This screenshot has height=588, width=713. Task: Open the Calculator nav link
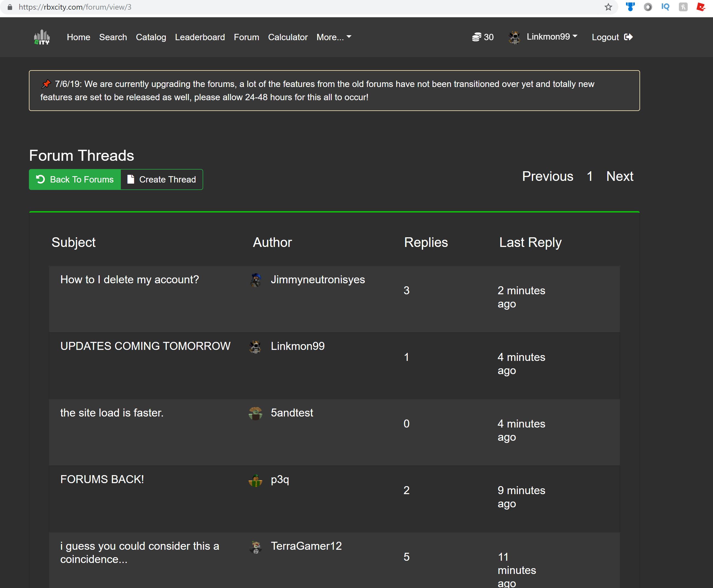click(x=288, y=37)
